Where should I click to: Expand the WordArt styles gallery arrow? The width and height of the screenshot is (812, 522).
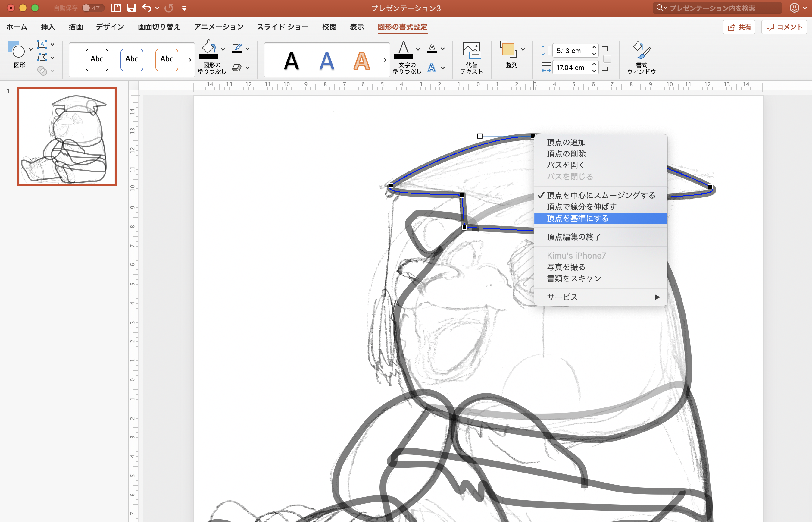385,60
